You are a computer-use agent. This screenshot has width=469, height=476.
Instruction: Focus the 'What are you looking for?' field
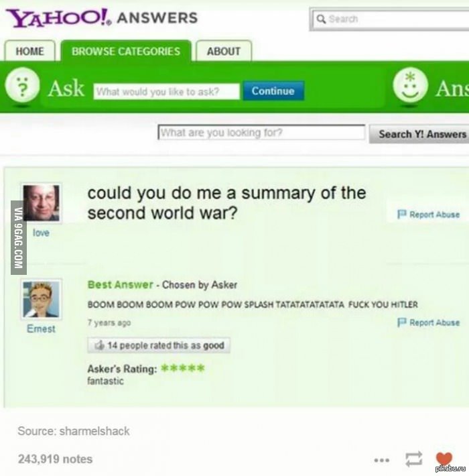click(x=261, y=132)
